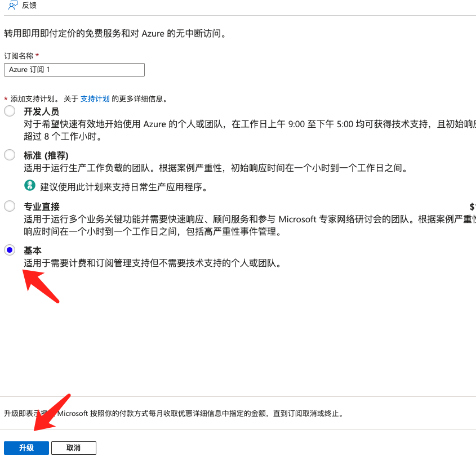Viewport: 476px width, 461px height.
Task: Click the green recommendation badge icon
Action: 29,186
